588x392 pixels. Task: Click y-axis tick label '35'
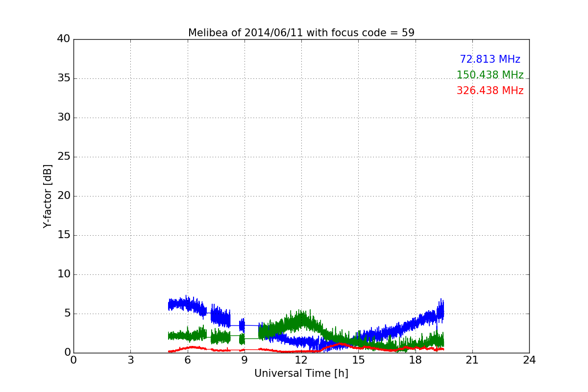[64, 78]
